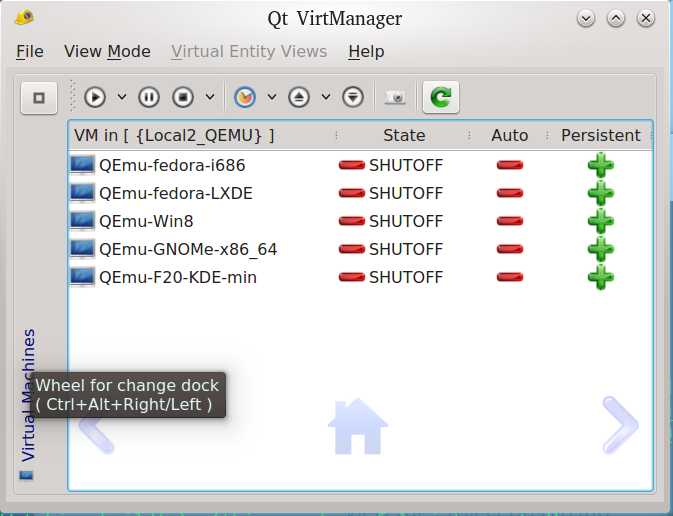Image resolution: width=673 pixels, height=516 pixels.
Task: Click the Stop VM icon in toolbar
Action: click(x=183, y=97)
